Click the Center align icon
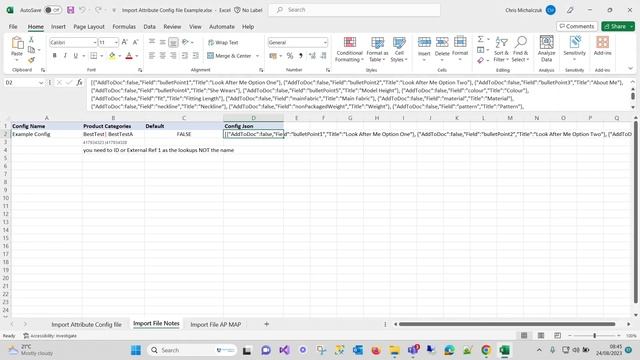 [x=162, y=56]
